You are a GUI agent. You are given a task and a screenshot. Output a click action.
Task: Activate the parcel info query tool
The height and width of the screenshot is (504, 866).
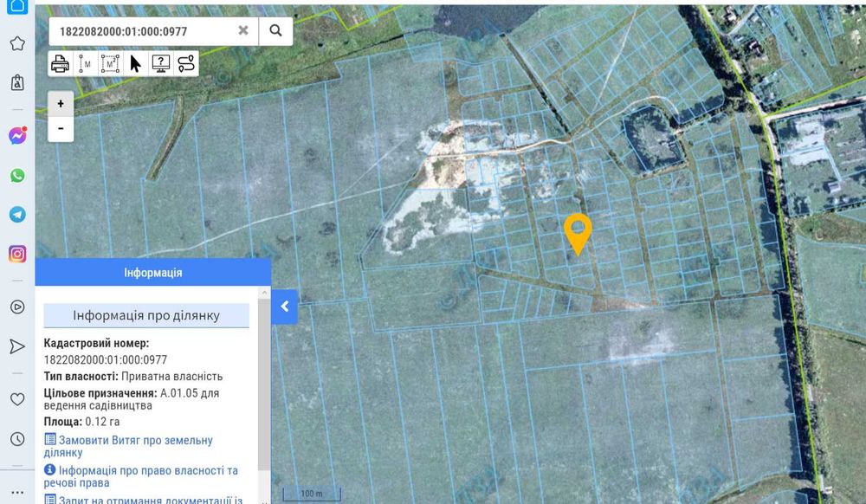coord(161,64)
